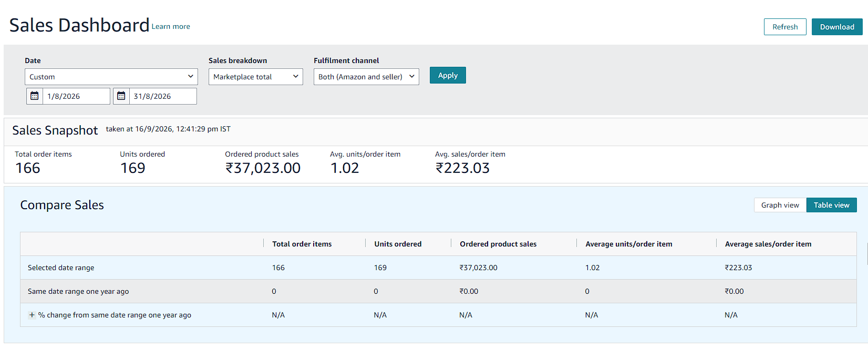Select the Selected date range row label
This screenshot has width=868, height=349.
click(x=61, y=268)
